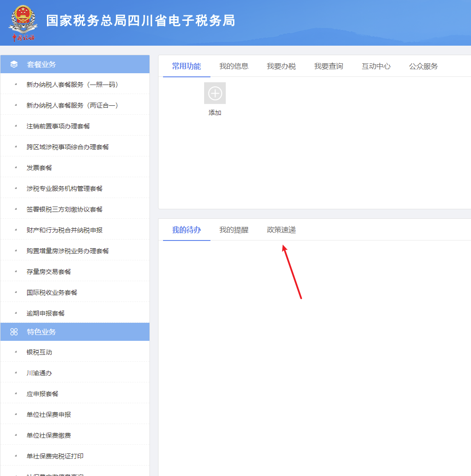Open 财产和行为税合并纳税申报

pos(75,230)
